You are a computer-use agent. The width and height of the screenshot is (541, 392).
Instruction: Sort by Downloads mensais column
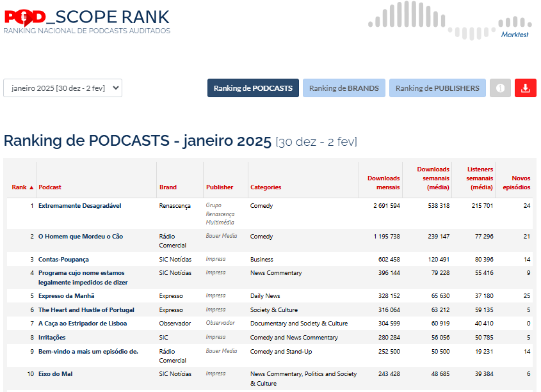(384, 183)
